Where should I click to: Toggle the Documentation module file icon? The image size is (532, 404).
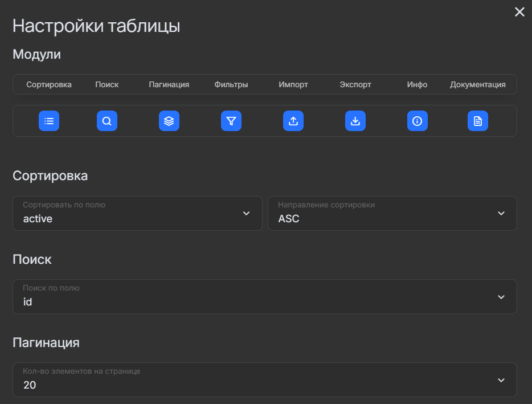click(x=478, y=121)
